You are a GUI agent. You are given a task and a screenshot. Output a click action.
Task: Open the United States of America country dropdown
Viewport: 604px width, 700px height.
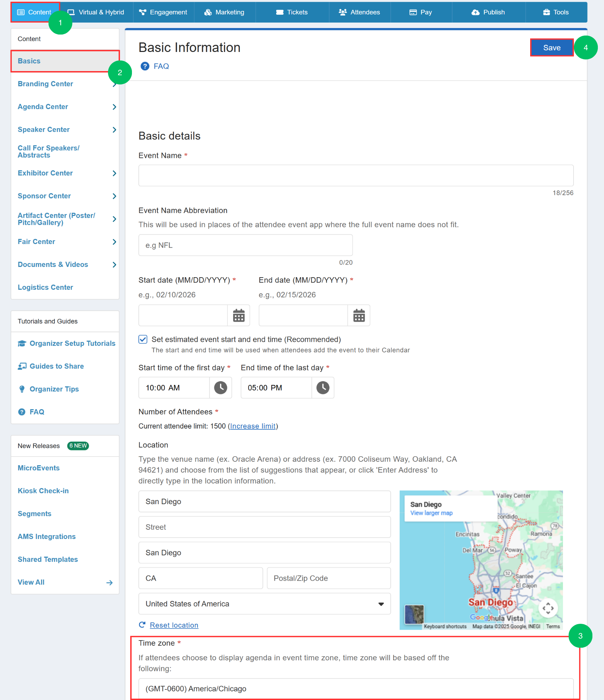click(265, 604)
